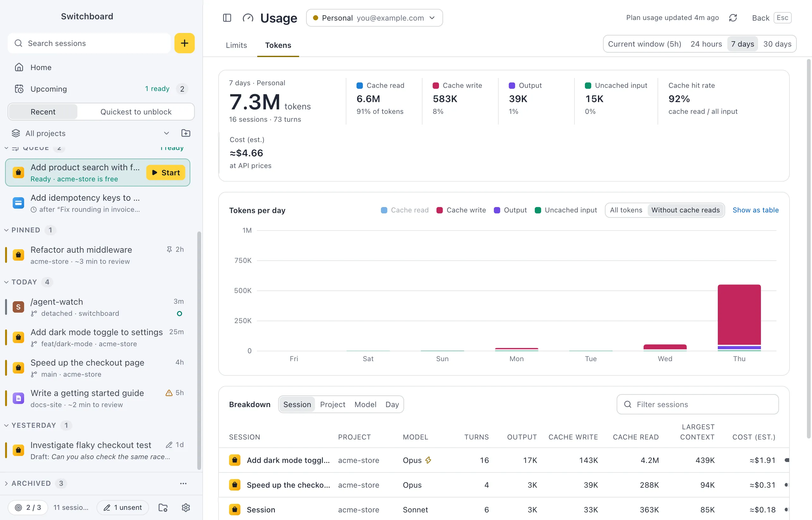The height and width of the screenshot is (520, 812).
Task: Collapse the Pinned section
Action: pyautogui.click(x=6, y=230)
